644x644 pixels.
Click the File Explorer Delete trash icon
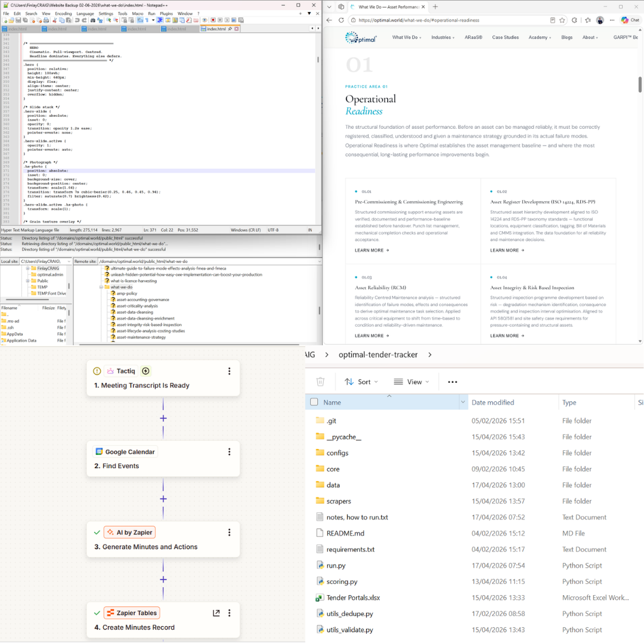point(320,382)
